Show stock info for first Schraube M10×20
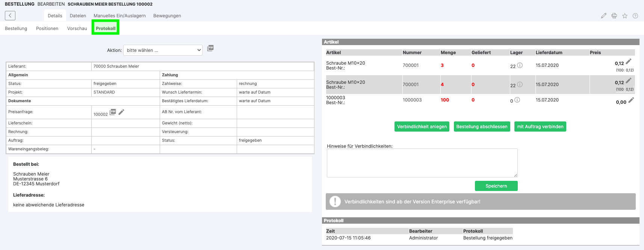The width and height of the screenshot is (644, 250). click(x=520, y=65)
